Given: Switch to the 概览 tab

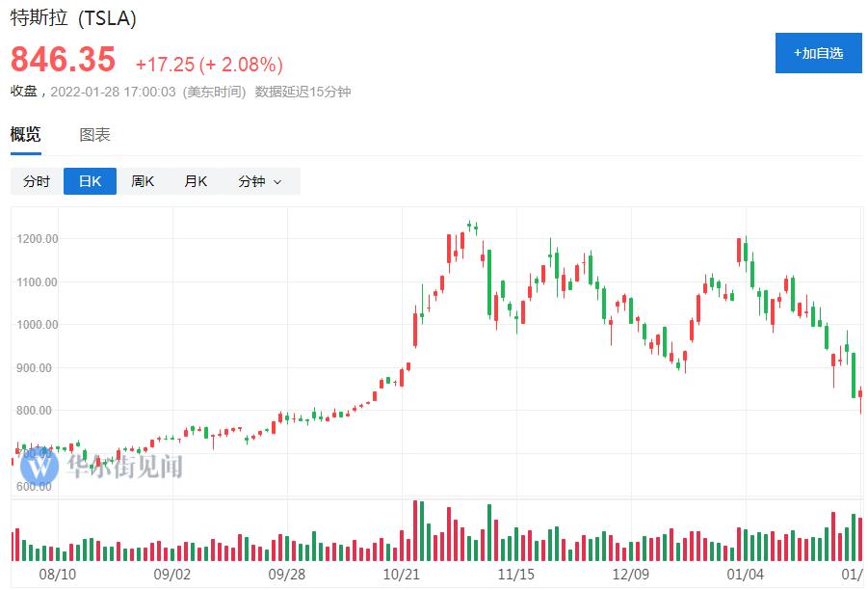Looking at the screenshot, I should pos(26,135).
